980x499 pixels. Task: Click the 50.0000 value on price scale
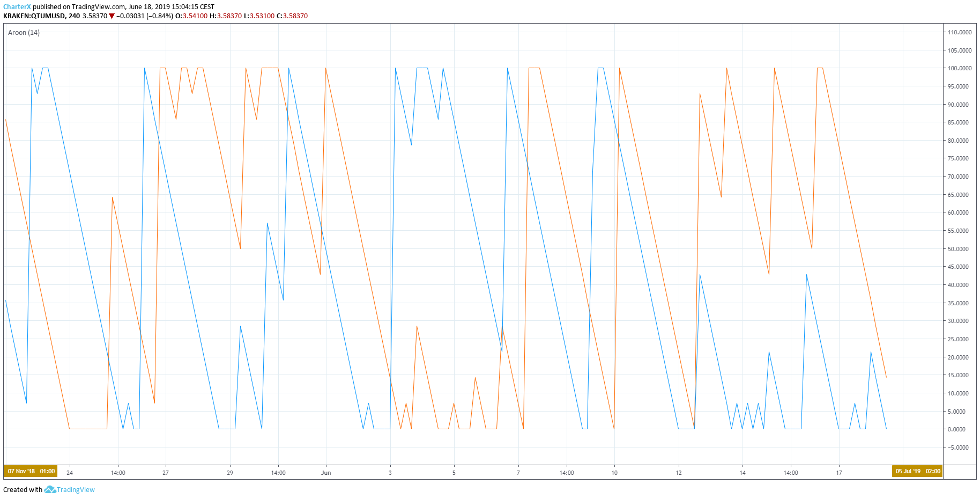pos(958,249)
